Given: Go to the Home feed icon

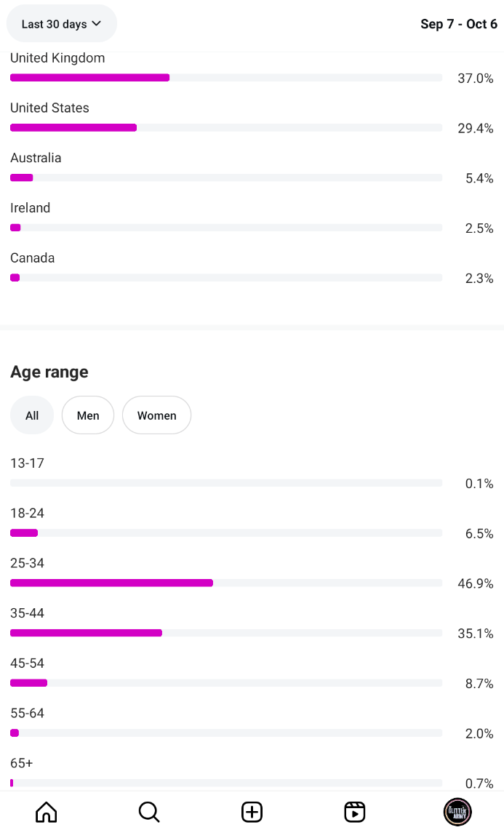Looking at the screenshot, I should tap(46, 812).
